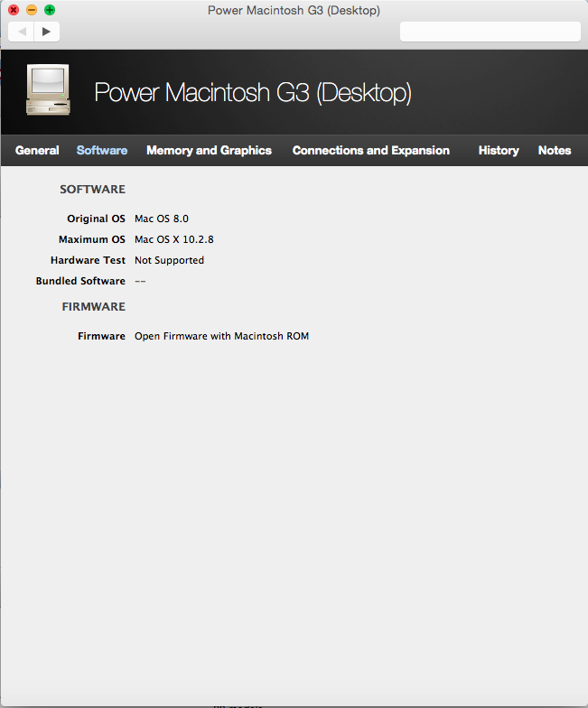Image resolution: width=588 pixels, height=708 pixels.
Task: Show the History tab
Action: pos(499,150)
